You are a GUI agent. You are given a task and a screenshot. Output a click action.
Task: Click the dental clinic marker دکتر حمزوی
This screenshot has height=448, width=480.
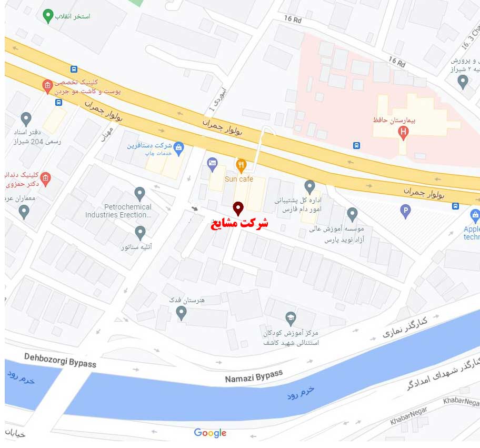coord(45,180)
